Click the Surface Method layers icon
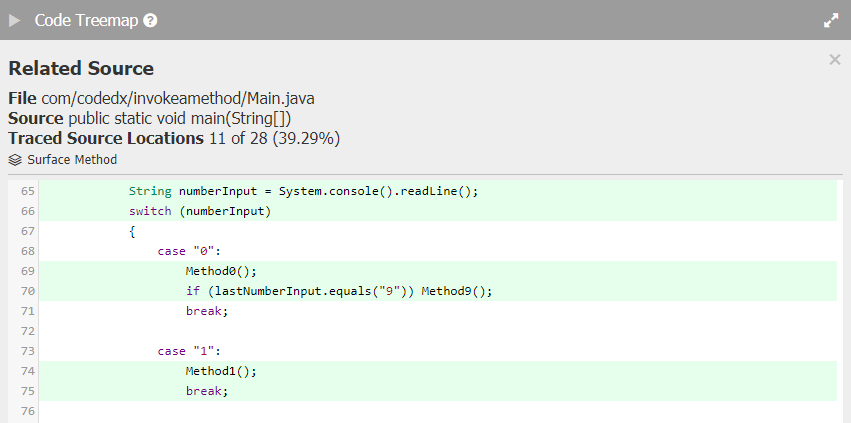Viewport: 851px width, 423px height. click(15, 160)
